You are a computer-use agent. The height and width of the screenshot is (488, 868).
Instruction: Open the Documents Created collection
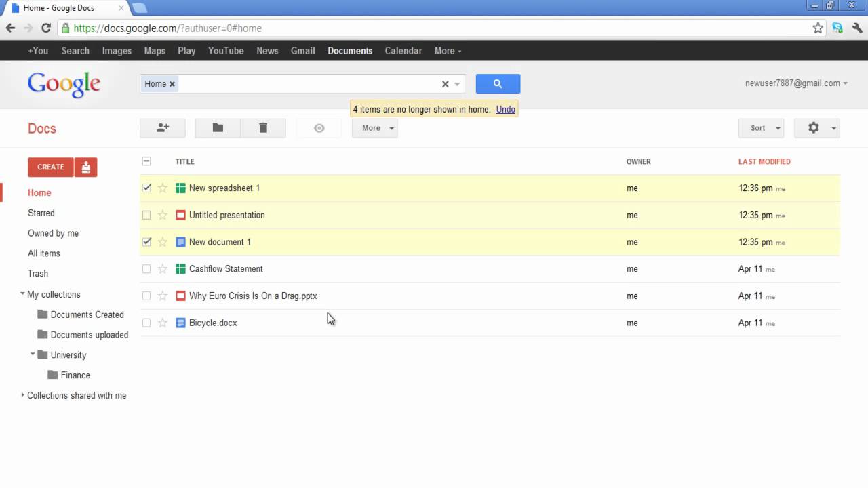point(87,314)
